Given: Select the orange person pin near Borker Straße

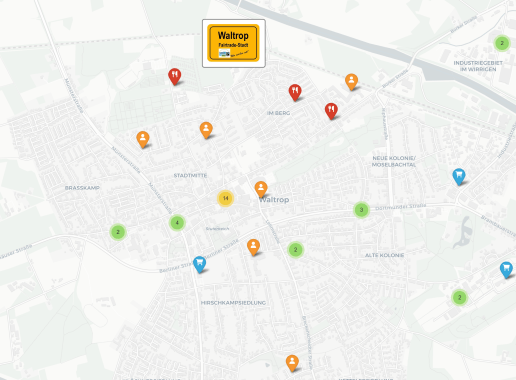Looking at the screenshot, I should pyautogui.click(x=351, y=82).
